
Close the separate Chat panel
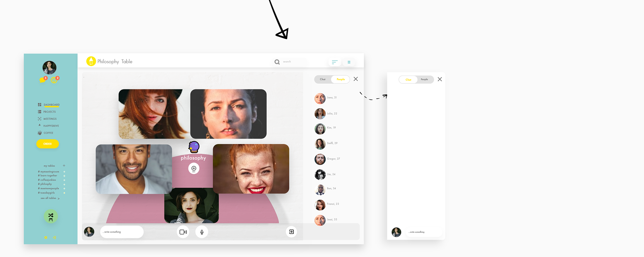[x=440, y=79]
